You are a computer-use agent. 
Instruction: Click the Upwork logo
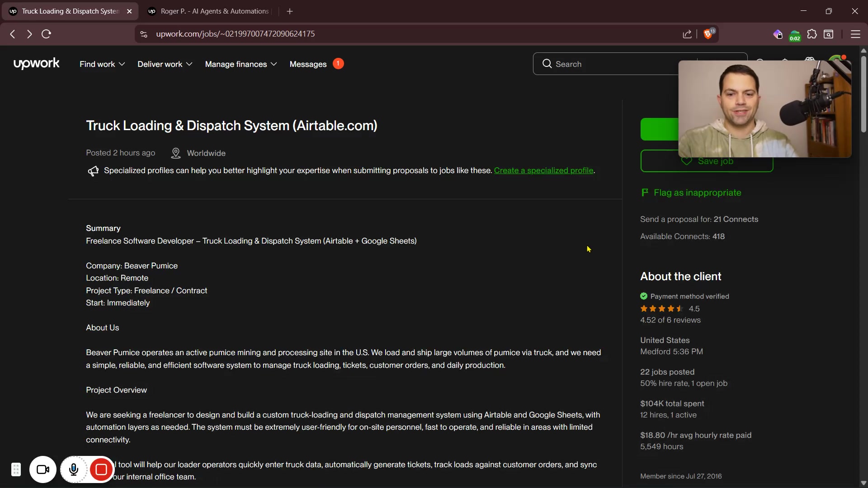click(x=36, y=64)
